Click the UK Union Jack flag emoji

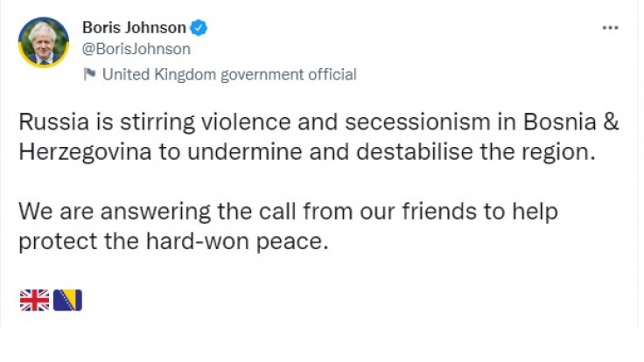tap(34, 300)
